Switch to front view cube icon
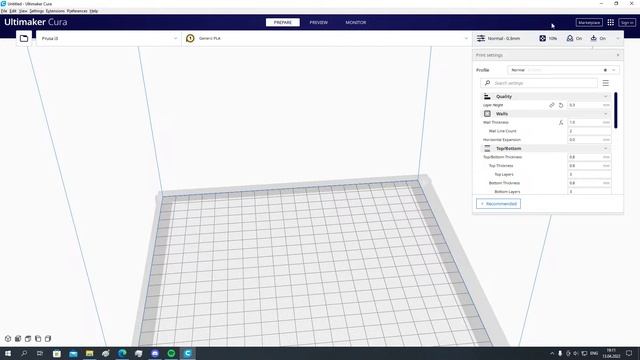640x360 pixels. [18, 339]
